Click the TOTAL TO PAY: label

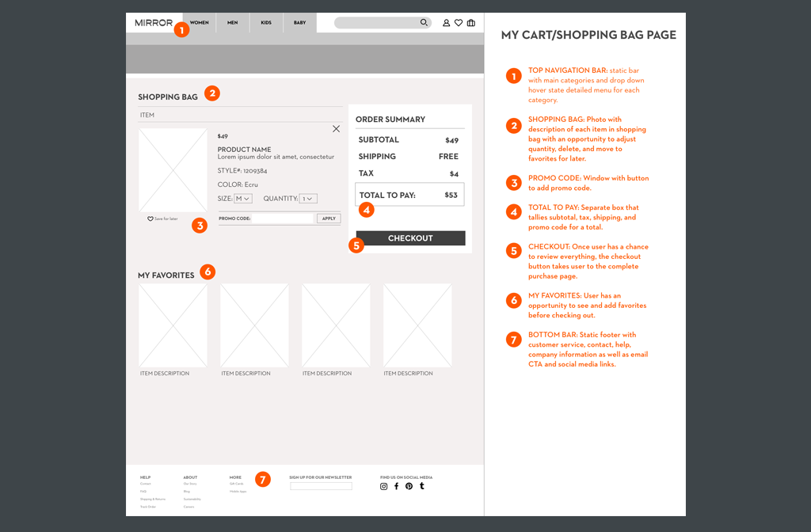click(x=387, y=196)
